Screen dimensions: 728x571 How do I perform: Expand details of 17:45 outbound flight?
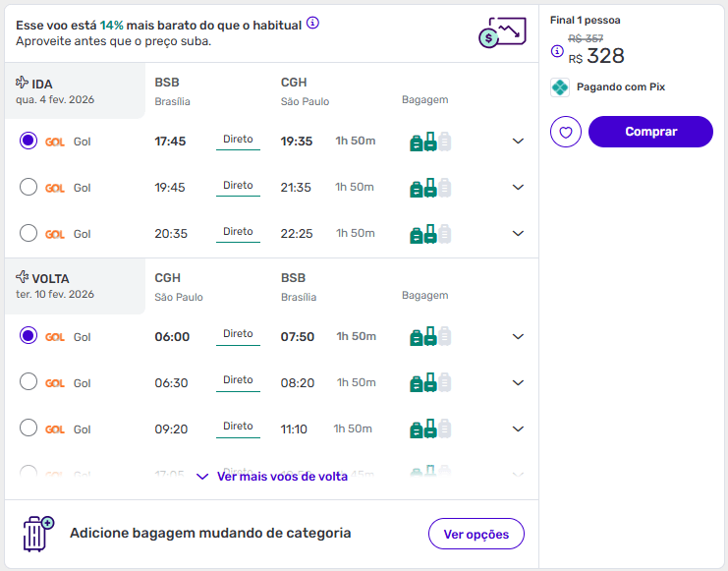[x=519, y=142]
